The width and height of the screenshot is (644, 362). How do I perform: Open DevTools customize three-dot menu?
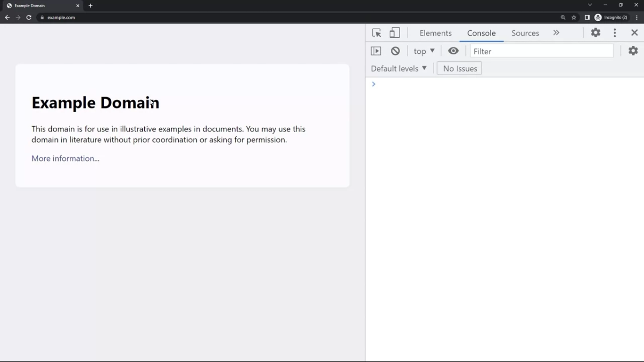click(x=615, y=33)
